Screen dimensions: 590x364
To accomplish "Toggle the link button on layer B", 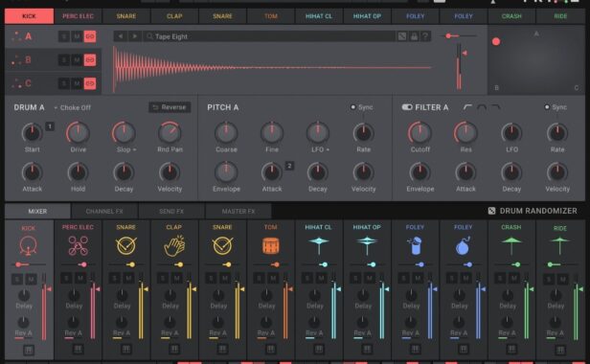I will point(90,59).
